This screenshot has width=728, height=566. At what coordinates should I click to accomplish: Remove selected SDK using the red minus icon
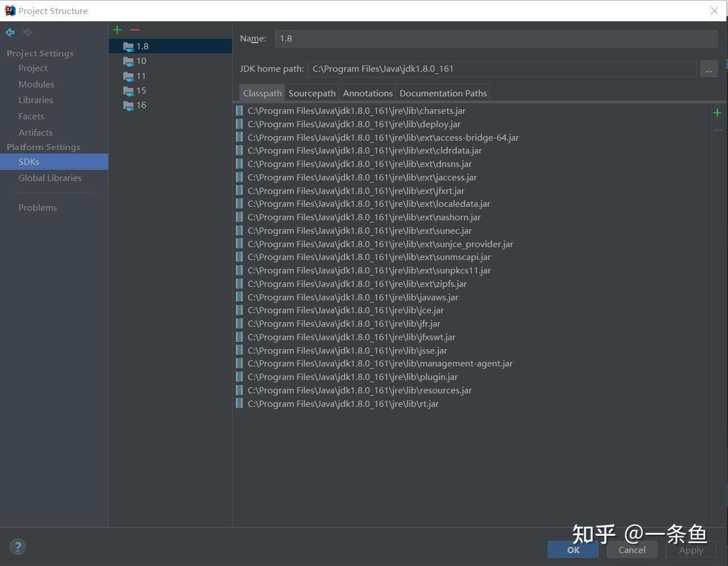pos(135,29)
